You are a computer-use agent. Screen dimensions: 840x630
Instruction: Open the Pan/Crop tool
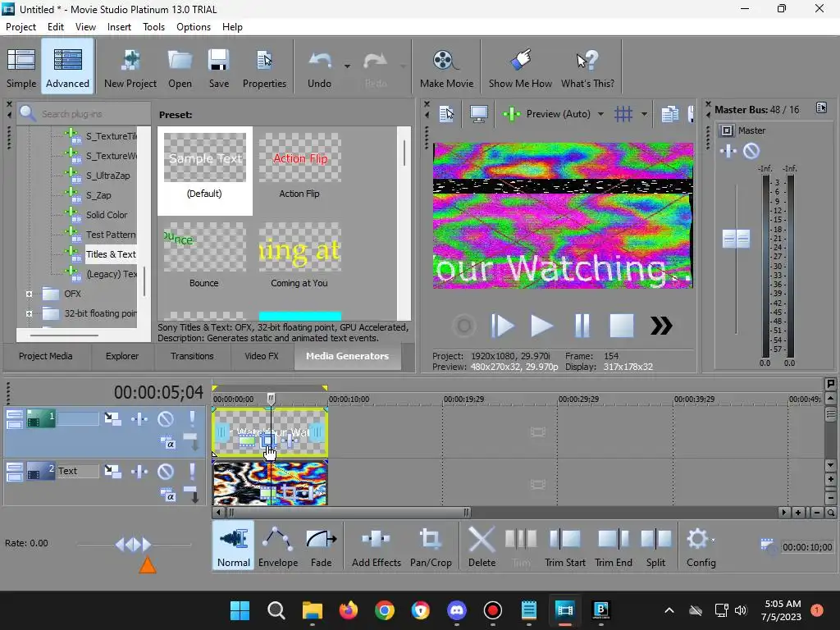pos(431,546)
